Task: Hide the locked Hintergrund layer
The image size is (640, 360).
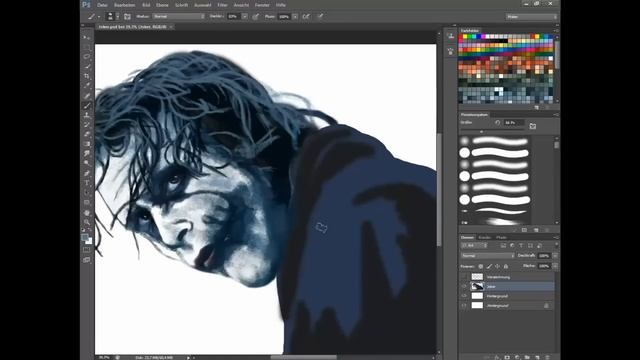Action: (x=464, y=305)
